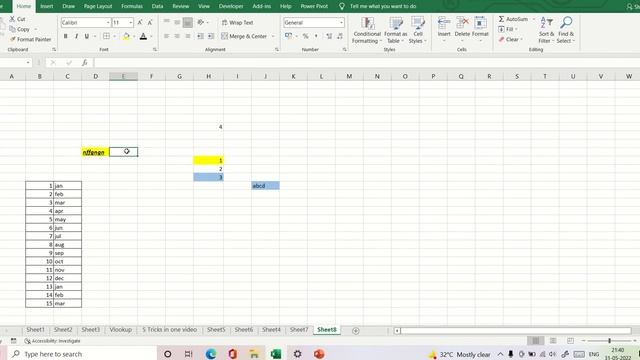Click the Insert cells icon
The width and height of the screenshot is (640, 360).
(x=444, y=22)
